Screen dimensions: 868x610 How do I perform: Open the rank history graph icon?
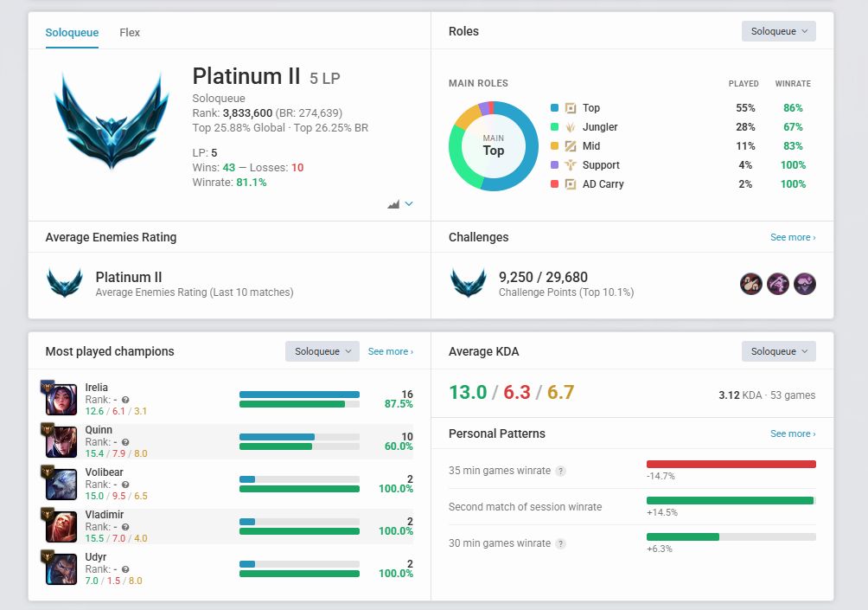pyautogui.click(x=393, y=204)
